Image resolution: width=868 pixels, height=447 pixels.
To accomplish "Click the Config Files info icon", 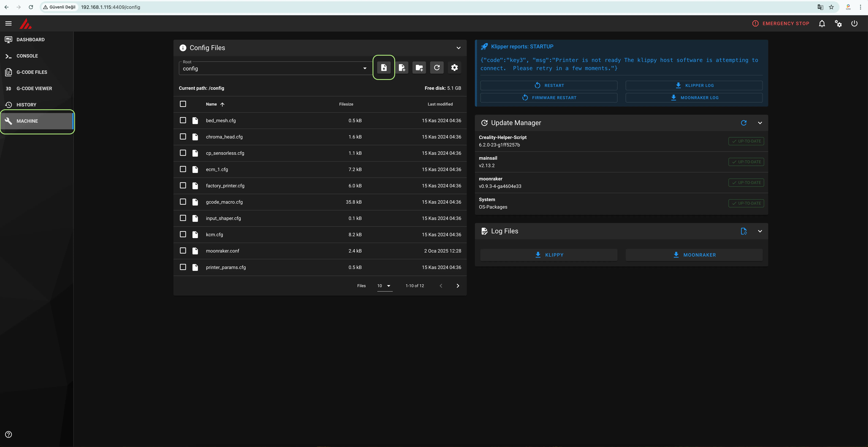I will 183,48.
